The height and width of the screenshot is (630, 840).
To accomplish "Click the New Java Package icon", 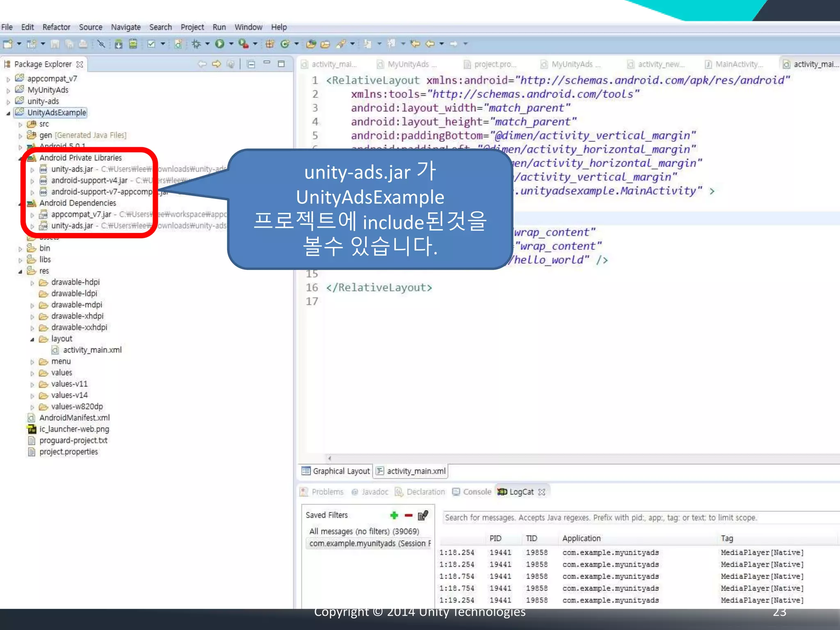I will [270, 43].
